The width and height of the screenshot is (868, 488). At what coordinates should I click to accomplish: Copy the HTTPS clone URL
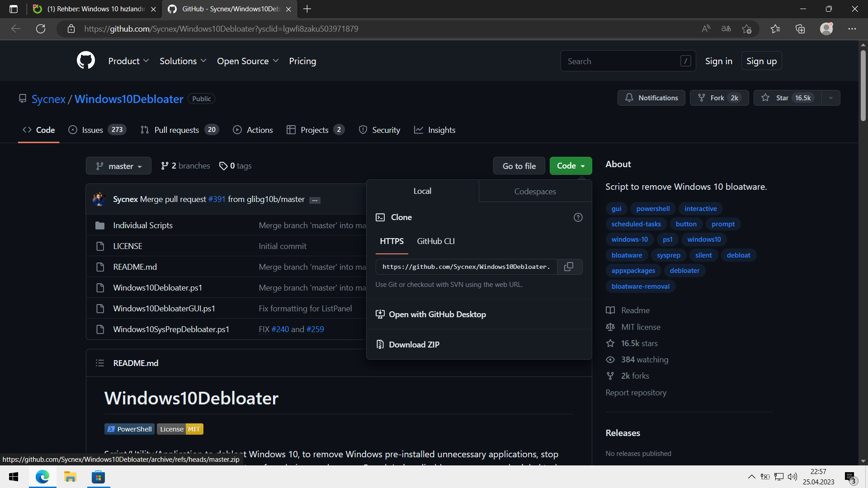[x=569, y=267]
